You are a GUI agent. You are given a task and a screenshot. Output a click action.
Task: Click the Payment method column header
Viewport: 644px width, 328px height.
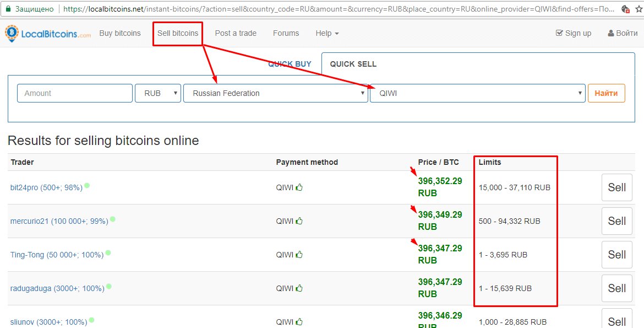307,162
